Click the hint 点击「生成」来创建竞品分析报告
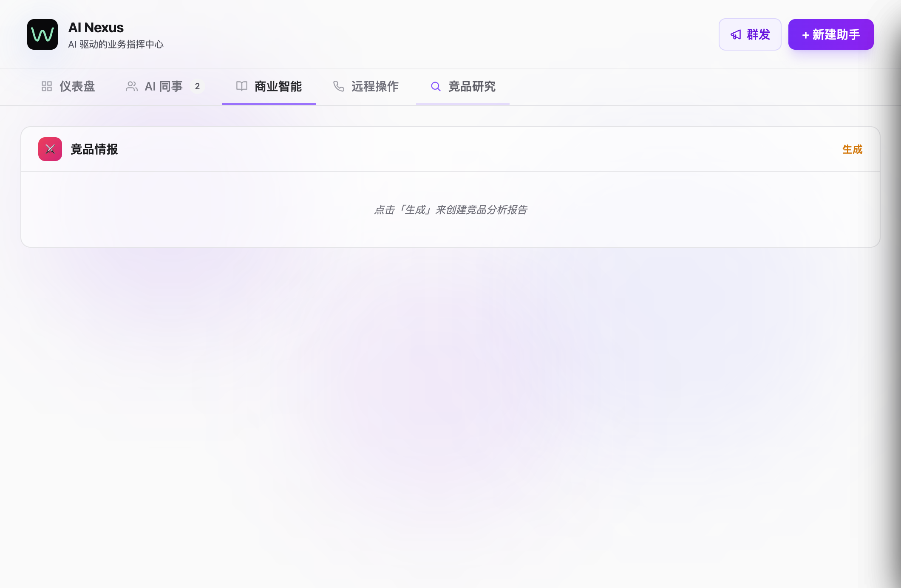 (450, 210)
